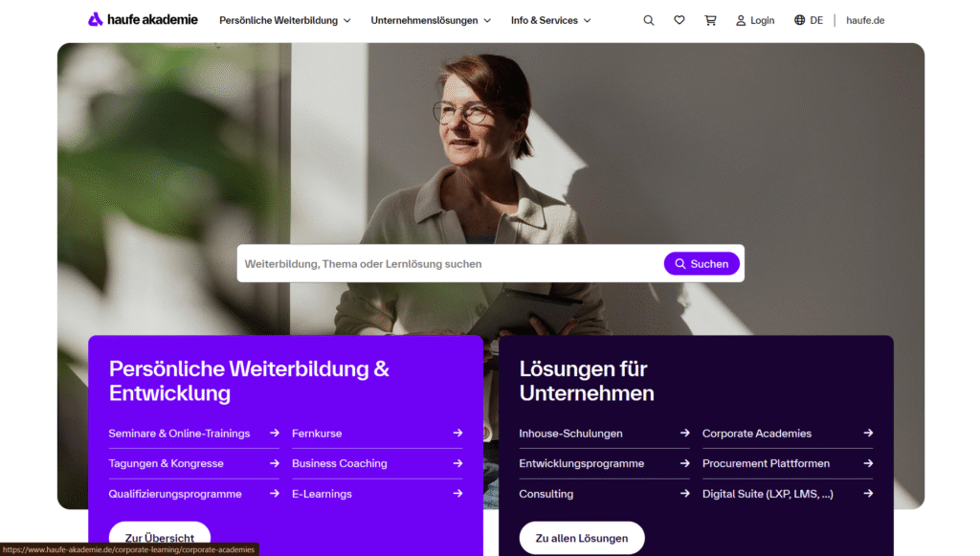Click the Login user icon

coord(741,21)
